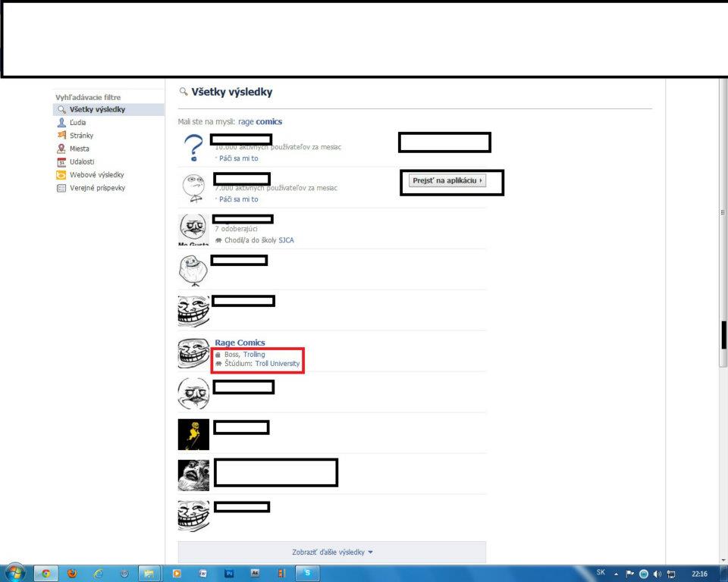Filter results by Stránky
This screenshot has width=728, height=582.
point(81,136)
